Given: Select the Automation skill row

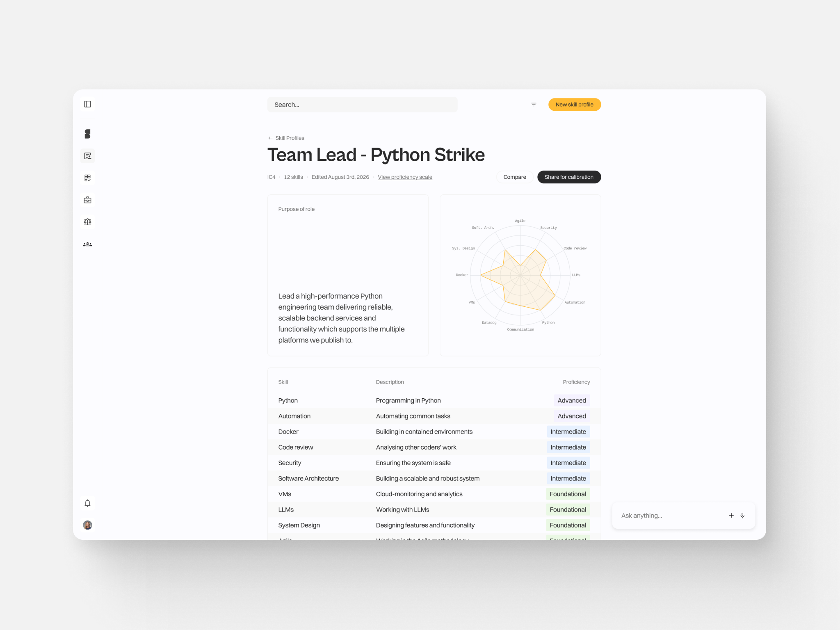Looking at the screenshot, I should (434, 416).
